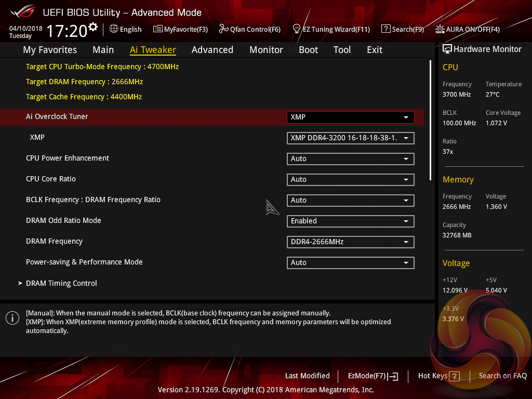Image resolution: width=532 pixels, height=399 pixels.
Task: Click the memory voltage 1.360 V
Action: click(496, 207)
